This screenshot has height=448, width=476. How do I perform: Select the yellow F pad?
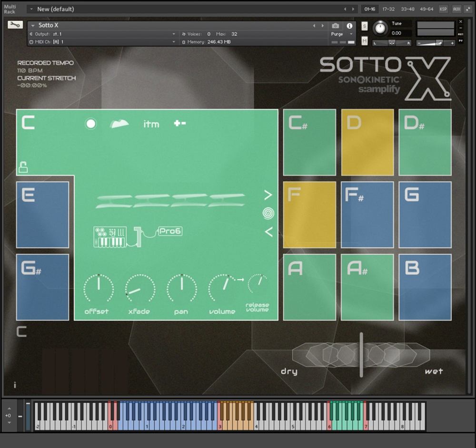point(309,215)
